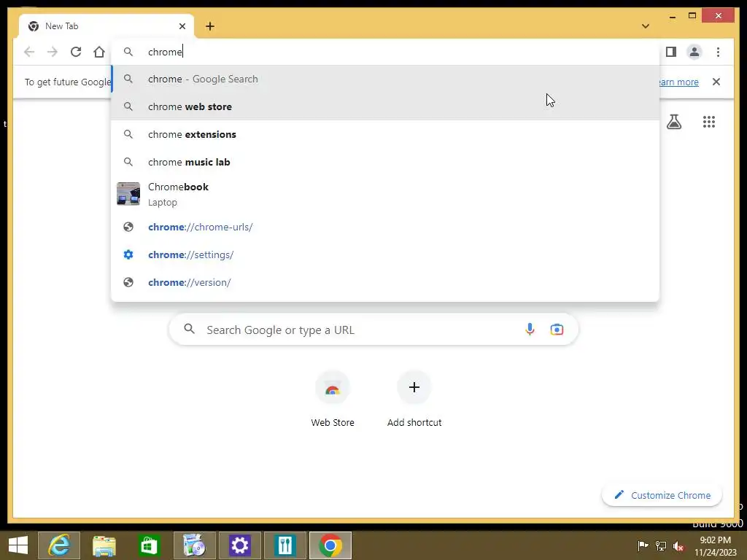This screenshot has width=747, height=560.
Task: Choose the 'chrome music lab' suggestion
Action: pos(385,162)
